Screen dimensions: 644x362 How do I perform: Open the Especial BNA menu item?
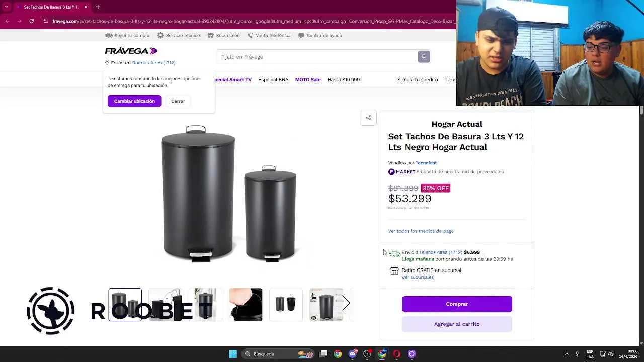273,80
